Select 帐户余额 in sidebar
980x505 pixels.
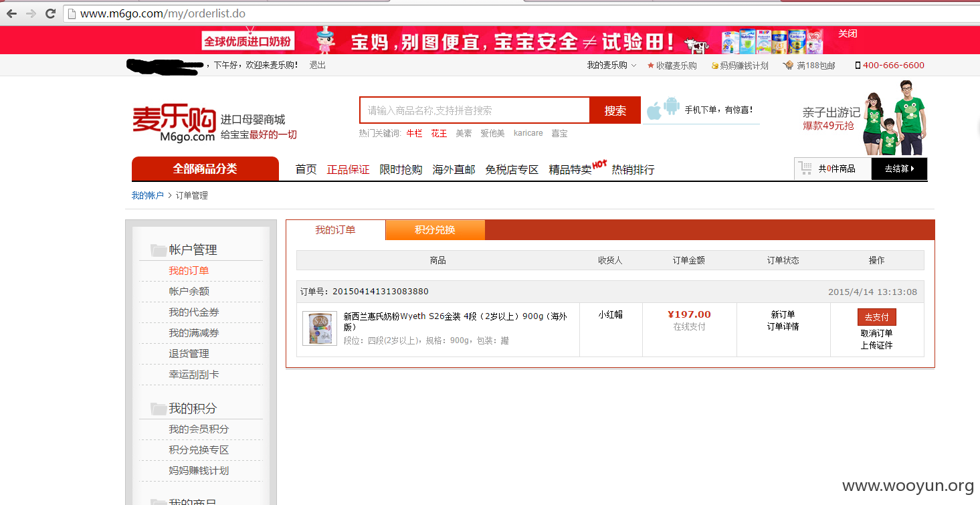tap(189, 292)
